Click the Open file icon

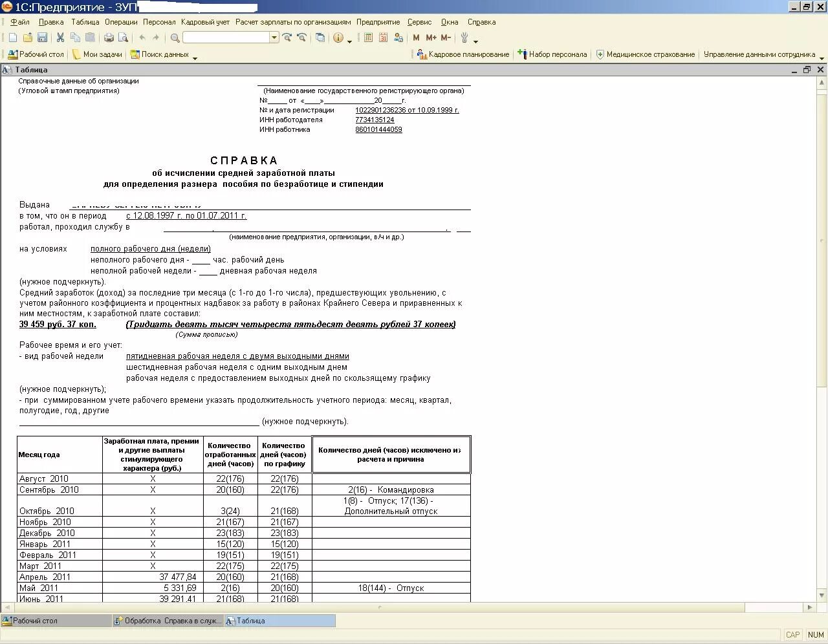coord(28,38)
